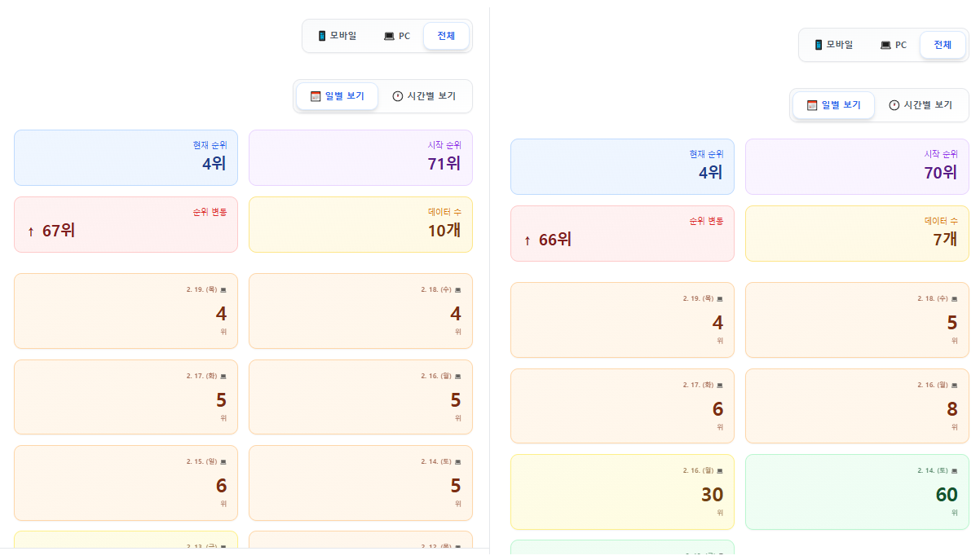The image size is (980, 560).
Task: Choose 전체 filter in the right panel
Action: (942, 45)
